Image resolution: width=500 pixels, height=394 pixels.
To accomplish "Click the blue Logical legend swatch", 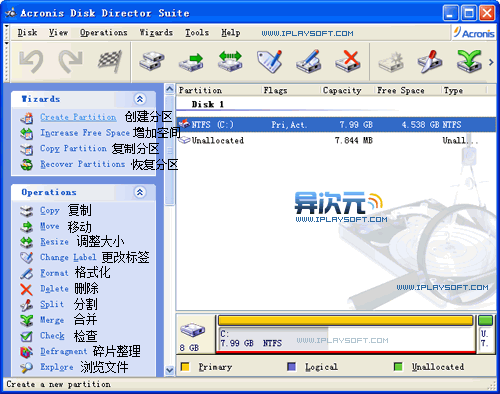I will pos(292,367).
